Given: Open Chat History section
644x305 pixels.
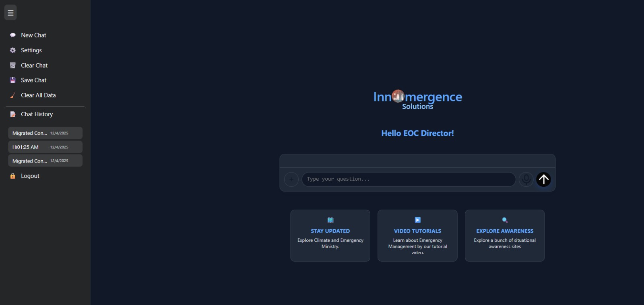Looking at the screenshot, I should [37, 114].
